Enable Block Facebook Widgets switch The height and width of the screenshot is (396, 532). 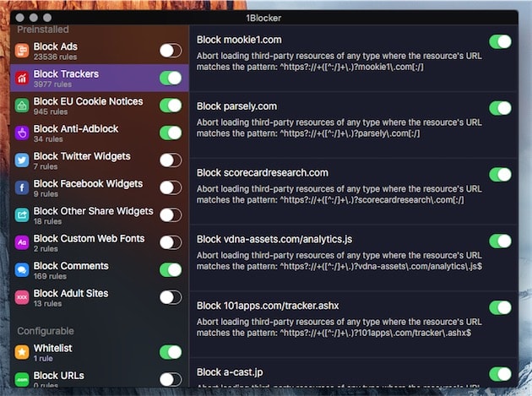click(171, 187)
